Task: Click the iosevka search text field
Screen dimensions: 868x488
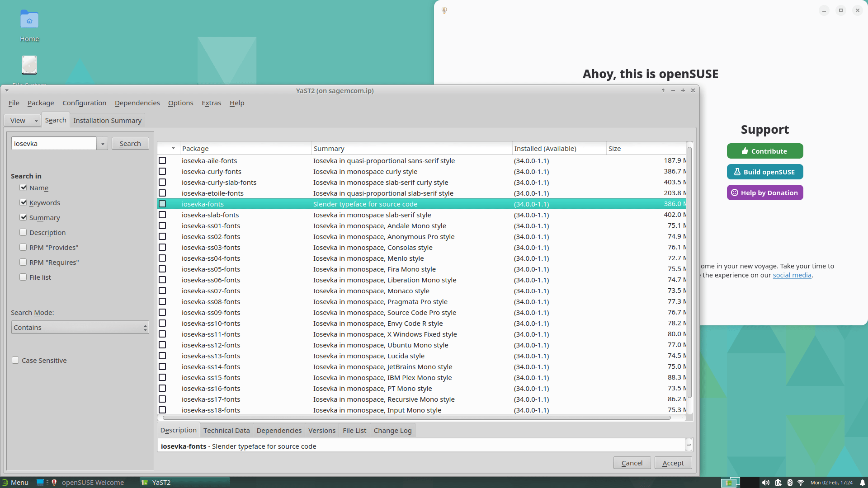Action: 53,144
